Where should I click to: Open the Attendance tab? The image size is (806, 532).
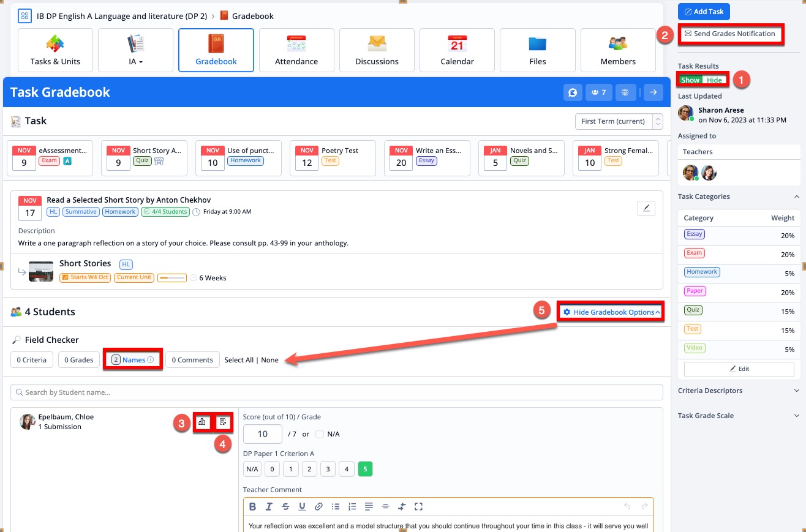click(x=296, y=50)
